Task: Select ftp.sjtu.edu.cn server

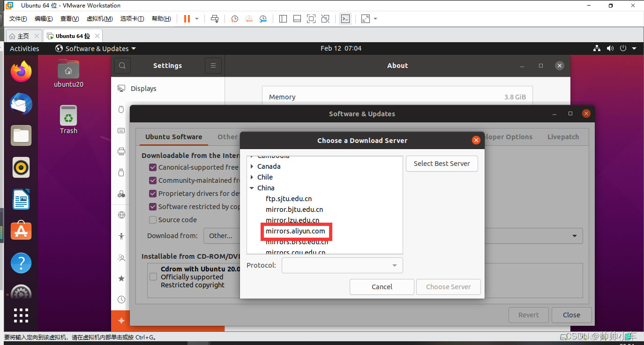Action: point(289,199)
